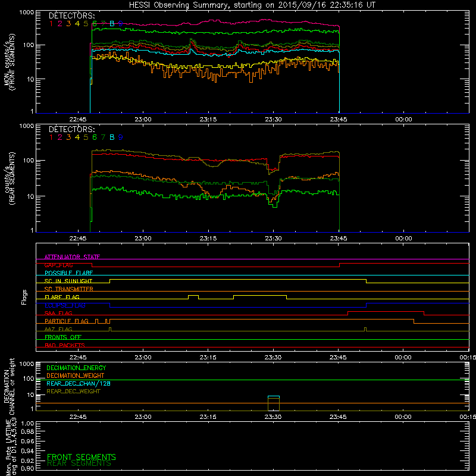Image resolution: width=476 pixels, height=476 pixels.
Task: Click the vertical Flags axis label
Action: (x=24, y=297)
